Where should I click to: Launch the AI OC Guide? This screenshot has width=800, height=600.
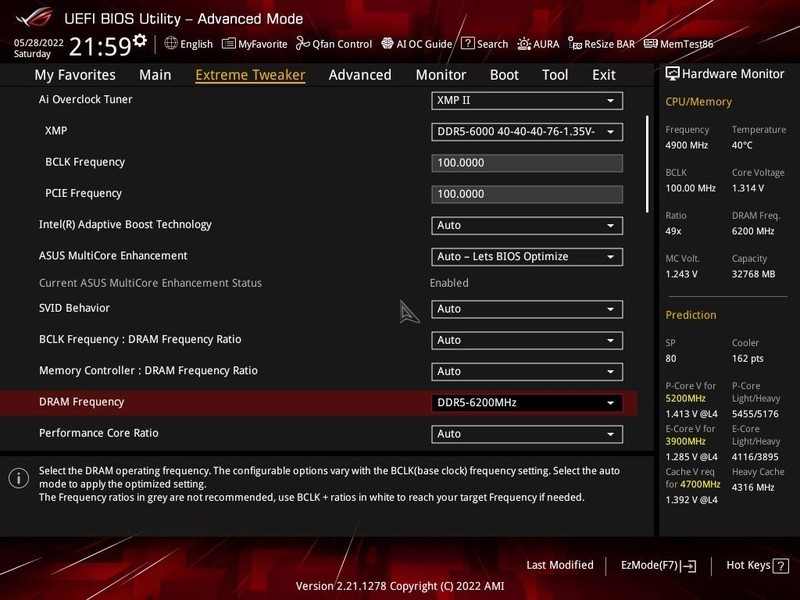[421, 44]
